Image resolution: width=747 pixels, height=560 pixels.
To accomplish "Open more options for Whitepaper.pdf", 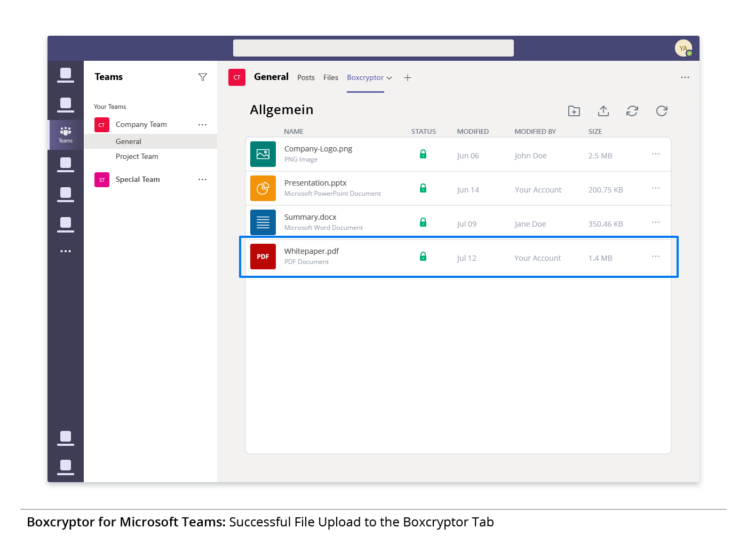I will [656, 257].
